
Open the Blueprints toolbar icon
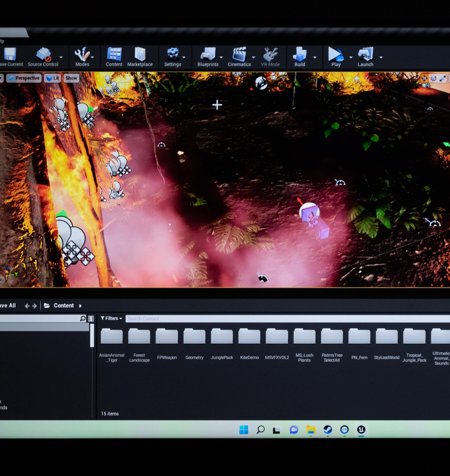[208, 54]
